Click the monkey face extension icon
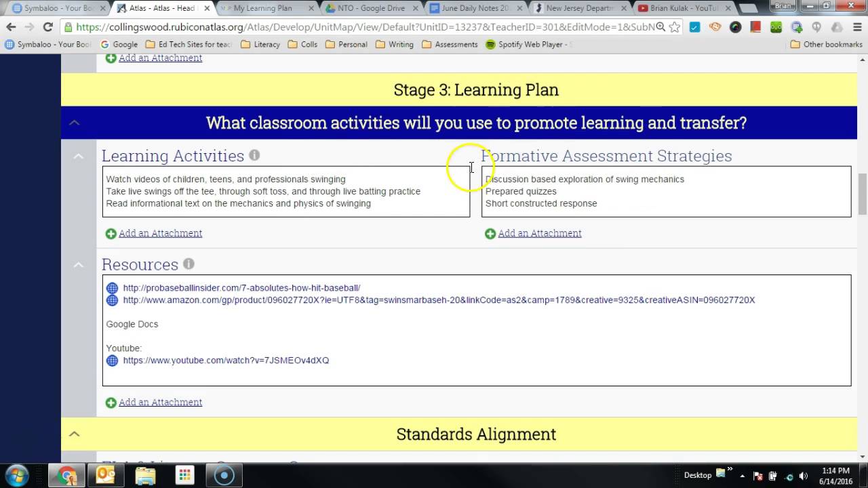The width and height of the screenshot is (868, 488). click(x=715, y=27)
